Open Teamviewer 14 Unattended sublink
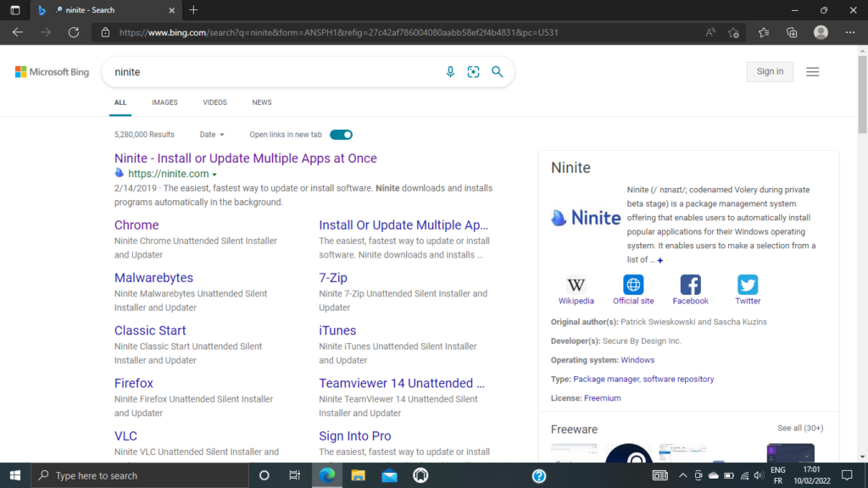Viewport: 868px width, 488px height. tap(401, 384)
